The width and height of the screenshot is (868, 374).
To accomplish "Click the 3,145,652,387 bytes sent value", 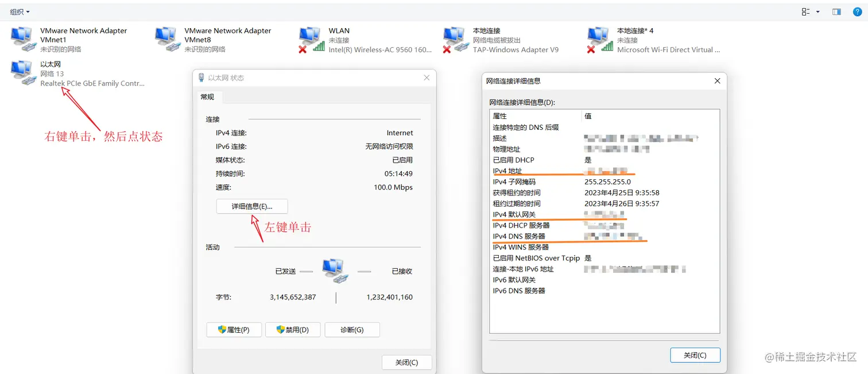I will coord(293,297).
